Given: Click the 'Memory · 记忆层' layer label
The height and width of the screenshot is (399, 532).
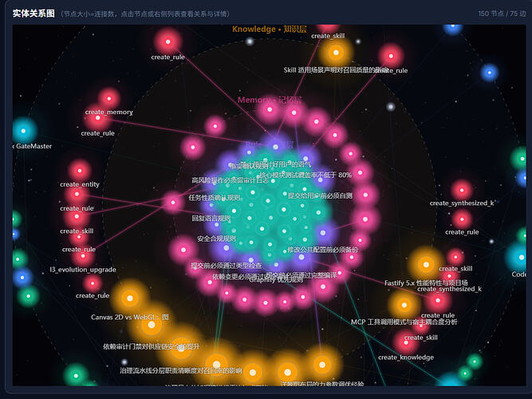Looking at the screenshot, I should 270,100.
